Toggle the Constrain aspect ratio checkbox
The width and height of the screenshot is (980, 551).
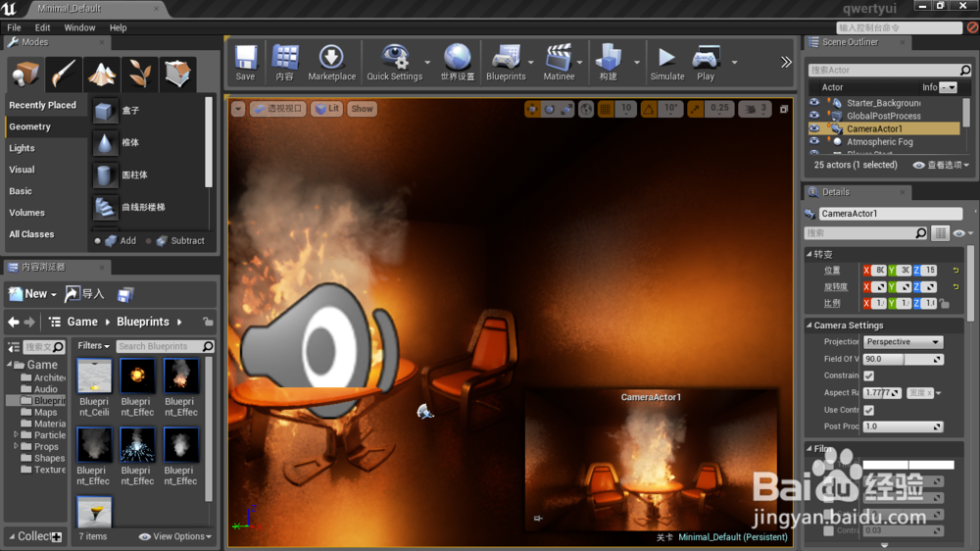tap(868, 376)
